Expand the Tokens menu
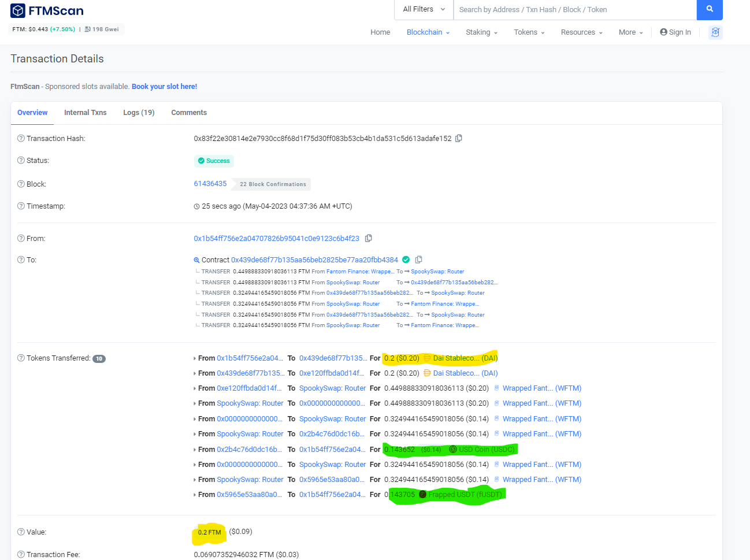The width and height of the screenshot is (750, 560). pos(529,32)
